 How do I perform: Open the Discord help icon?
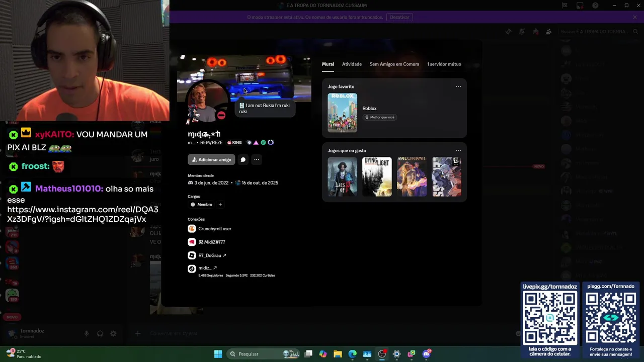(x=595, y=6)
